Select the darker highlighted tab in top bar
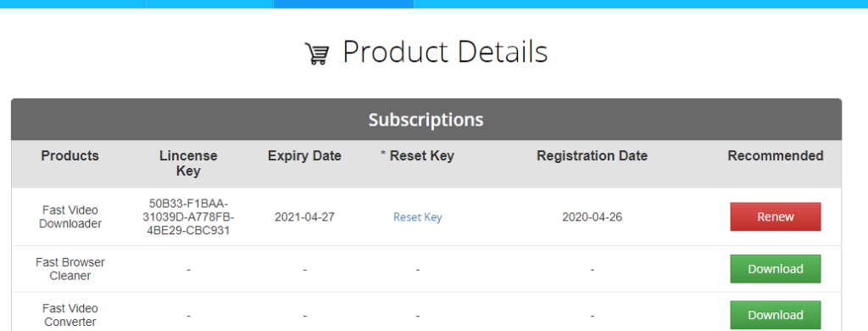This screenshot has height=331, width=868. click(344, 4)
